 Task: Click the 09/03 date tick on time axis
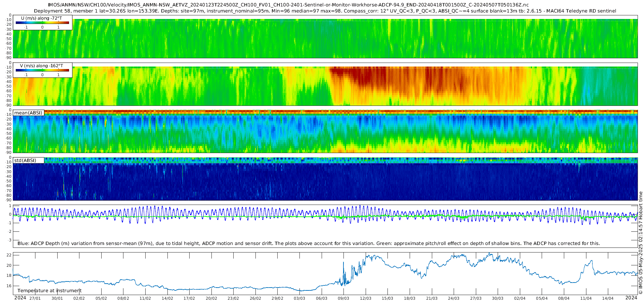[x=343, y=298]
